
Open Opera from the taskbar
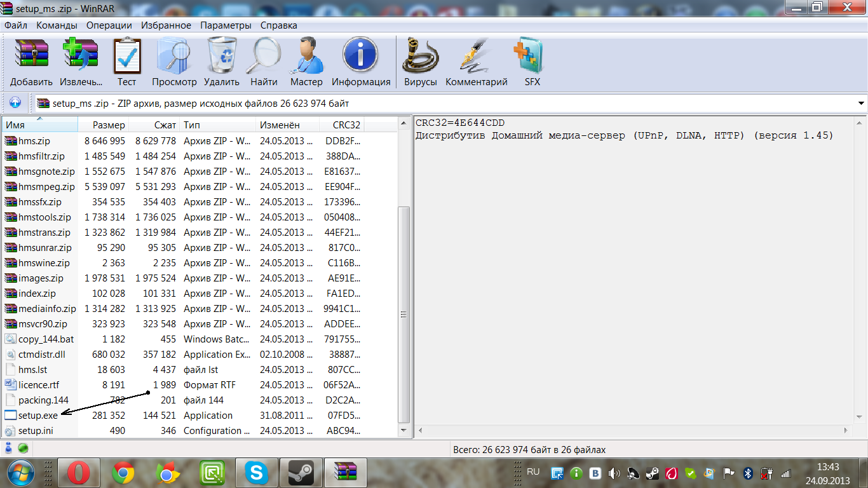[78, 473]
